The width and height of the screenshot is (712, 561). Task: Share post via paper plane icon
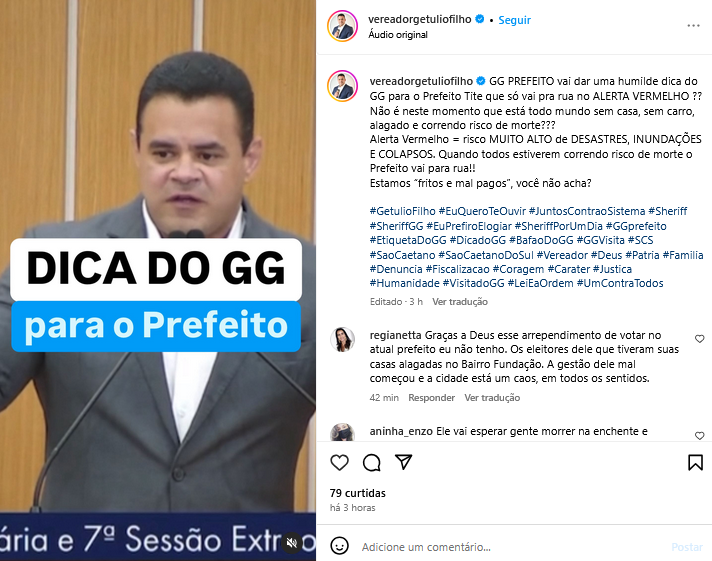(x=403, y=462)
